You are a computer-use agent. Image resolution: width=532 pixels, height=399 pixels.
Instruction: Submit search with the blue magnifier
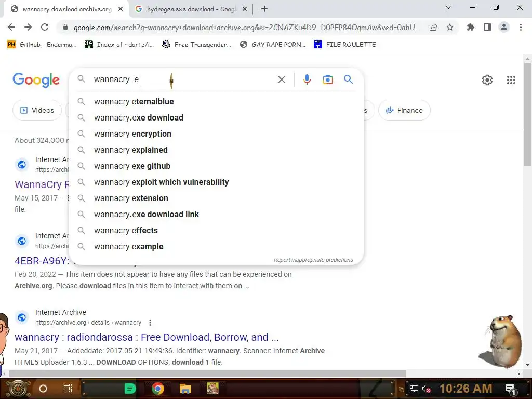349,79
